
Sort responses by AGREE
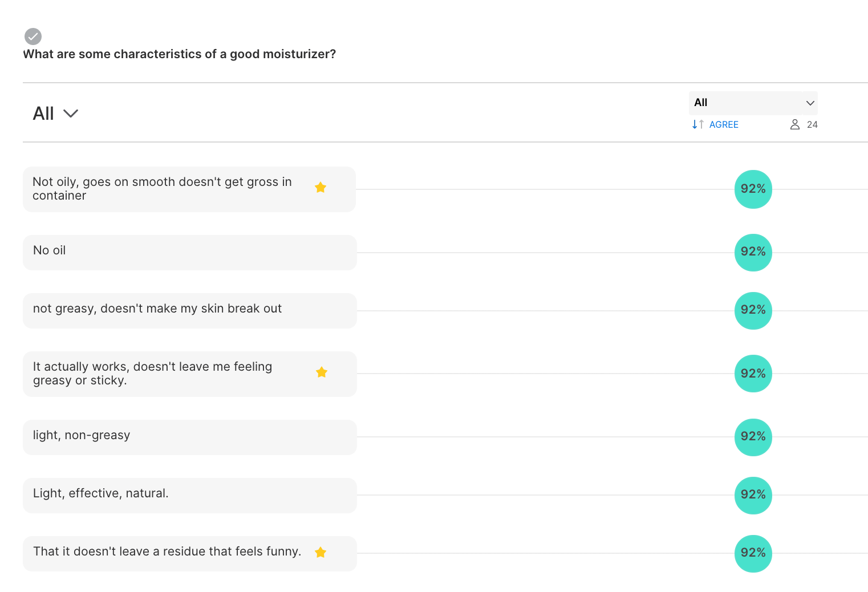pos(724,124)
